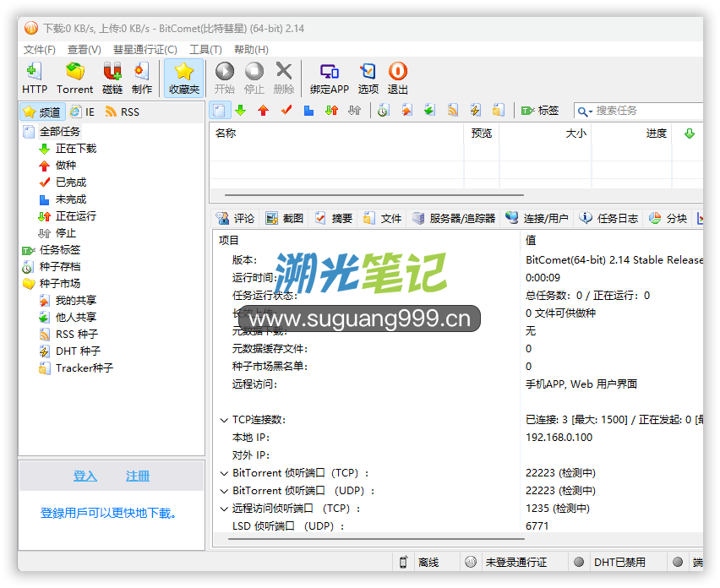Select 未完成 in the sidebar tree
Viewport: 720px width, 588px height.
71,199
